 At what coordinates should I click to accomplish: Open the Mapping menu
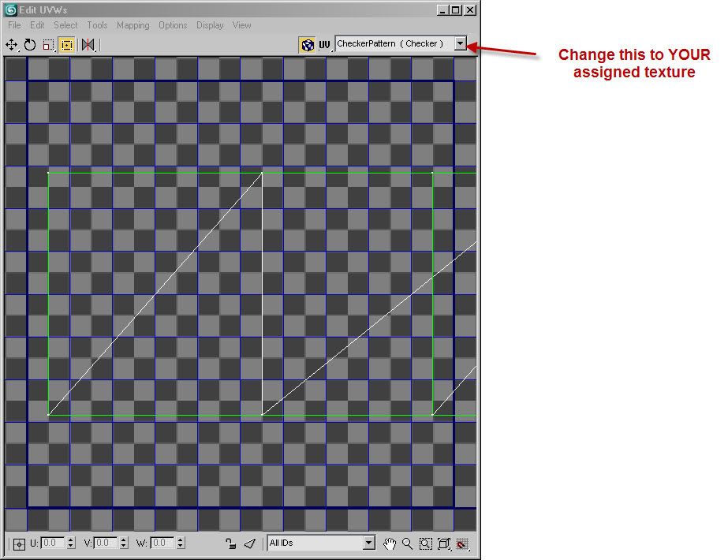coord(133,25)
